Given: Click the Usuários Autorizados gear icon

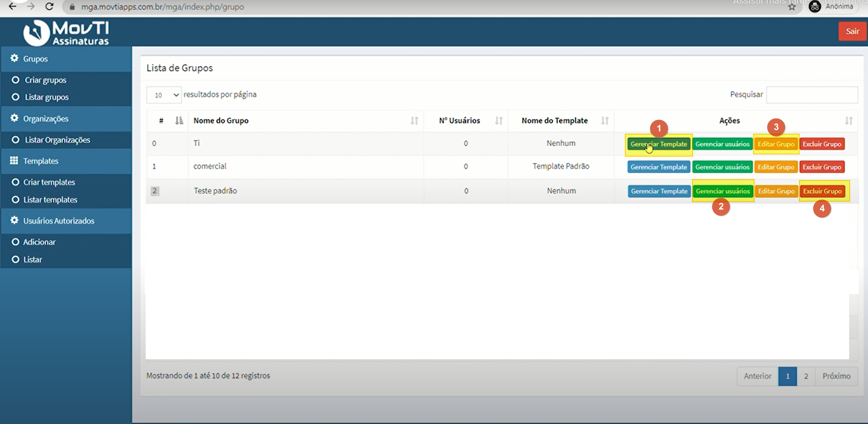Looking at the screenshot, I should pos(14,220).
